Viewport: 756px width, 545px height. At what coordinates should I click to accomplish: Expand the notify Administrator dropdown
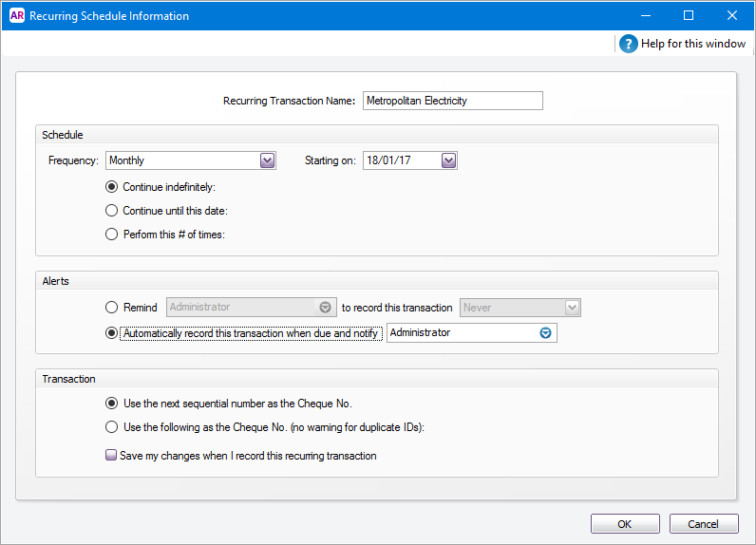tap(545, 333)
